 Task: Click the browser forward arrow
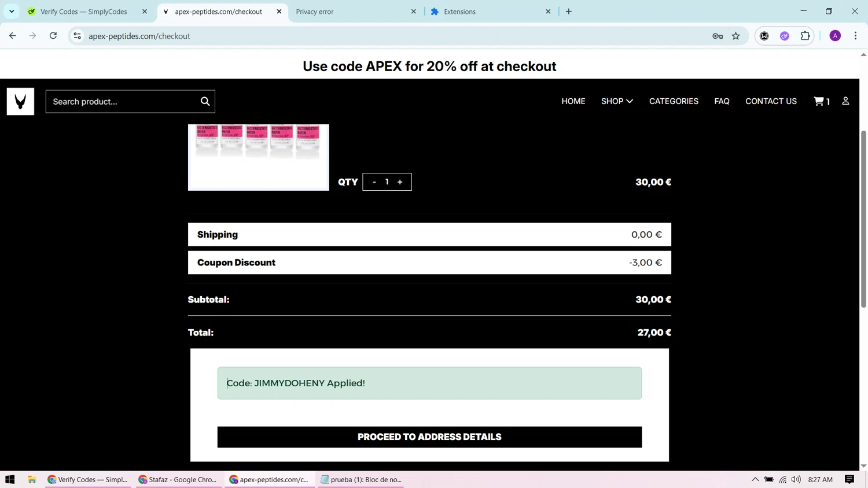click(x=32, y=36)
